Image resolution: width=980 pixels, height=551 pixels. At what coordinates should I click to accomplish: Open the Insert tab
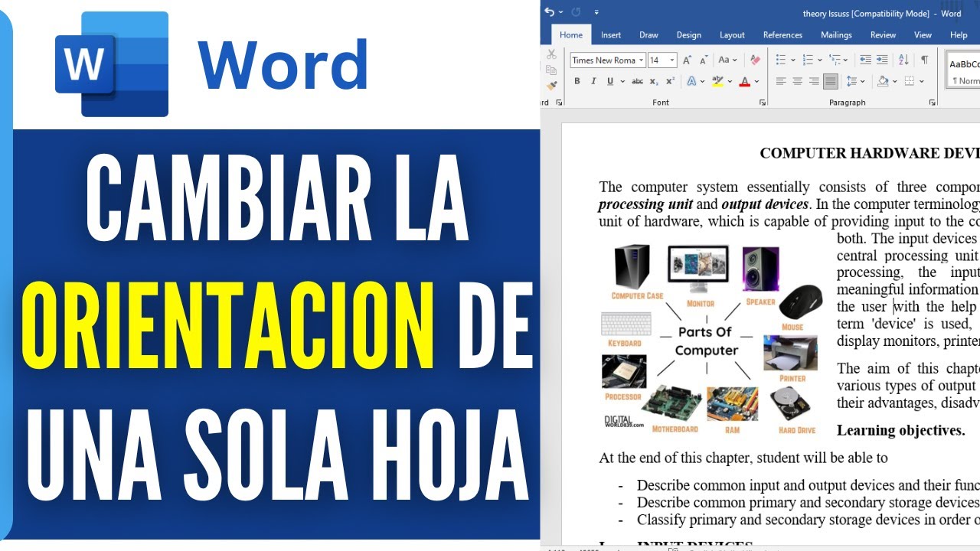coord(611,34)
